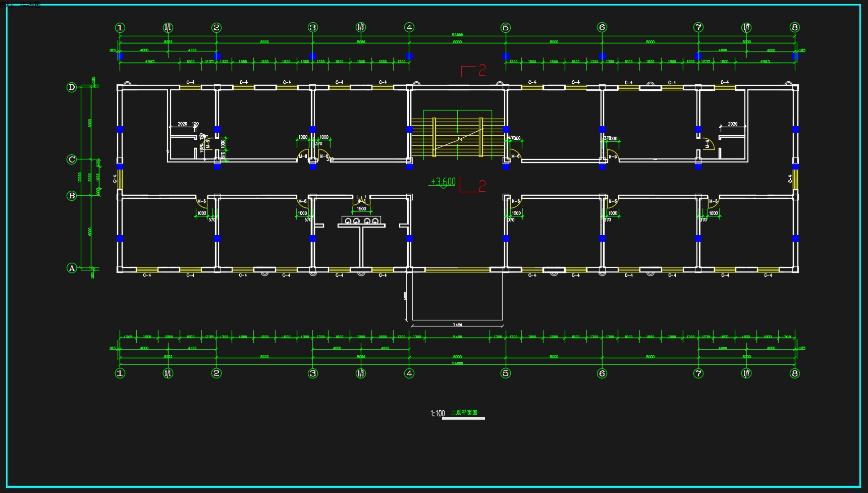Click the 5400 dimension in the lower dimension string

(x=457, y=337)
